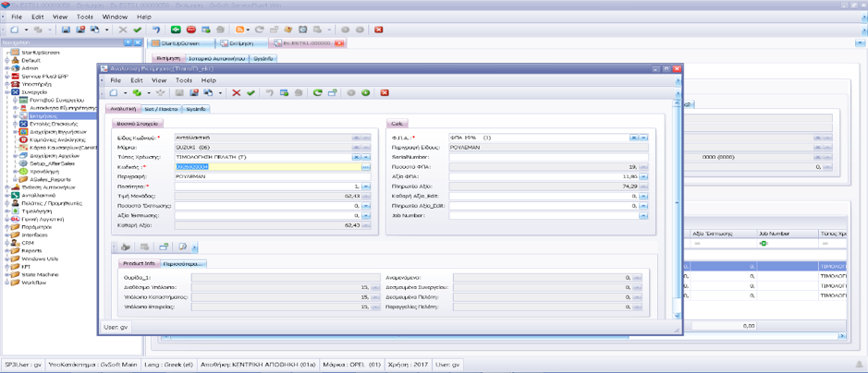
Task: Click the green back-arrow icon in main toolbar
Action: tap(177, 30)
